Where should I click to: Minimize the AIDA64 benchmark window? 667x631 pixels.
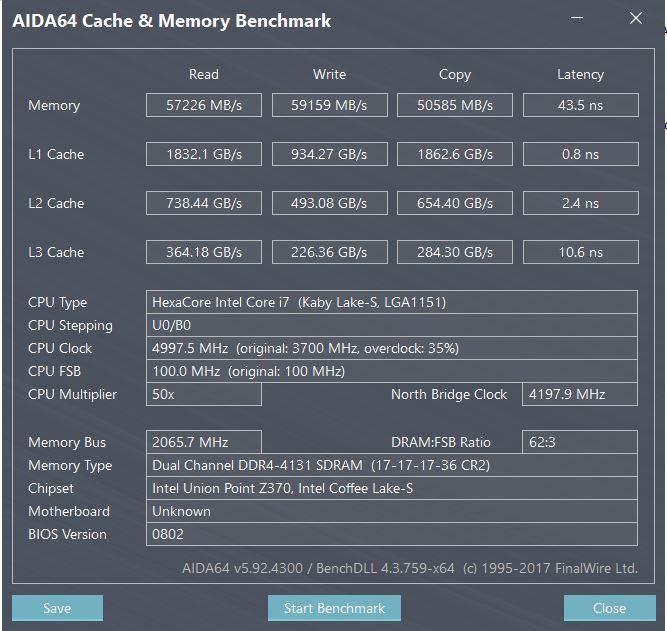tap(577, 18)
